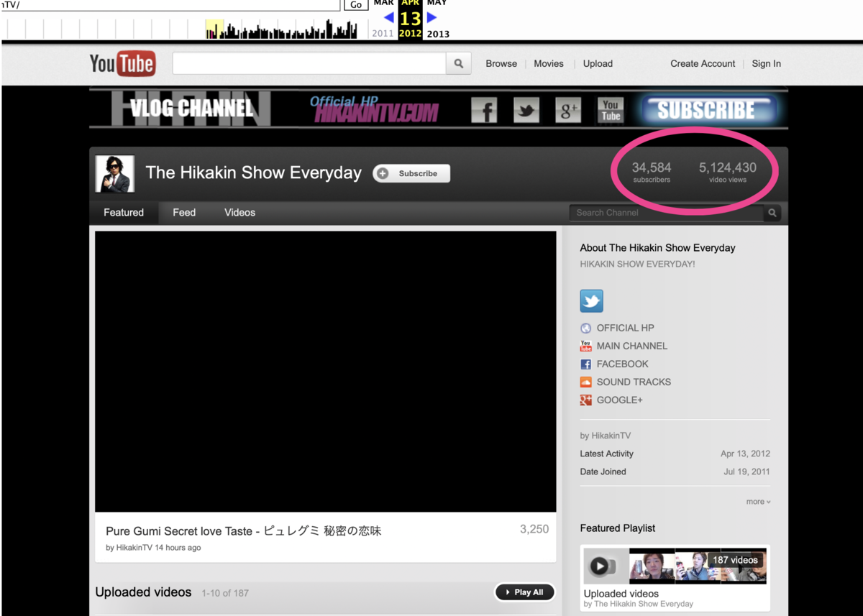Click the Wayback URL input box
The height and width of the screenshot is (616, 863).
tap(170, 5)
